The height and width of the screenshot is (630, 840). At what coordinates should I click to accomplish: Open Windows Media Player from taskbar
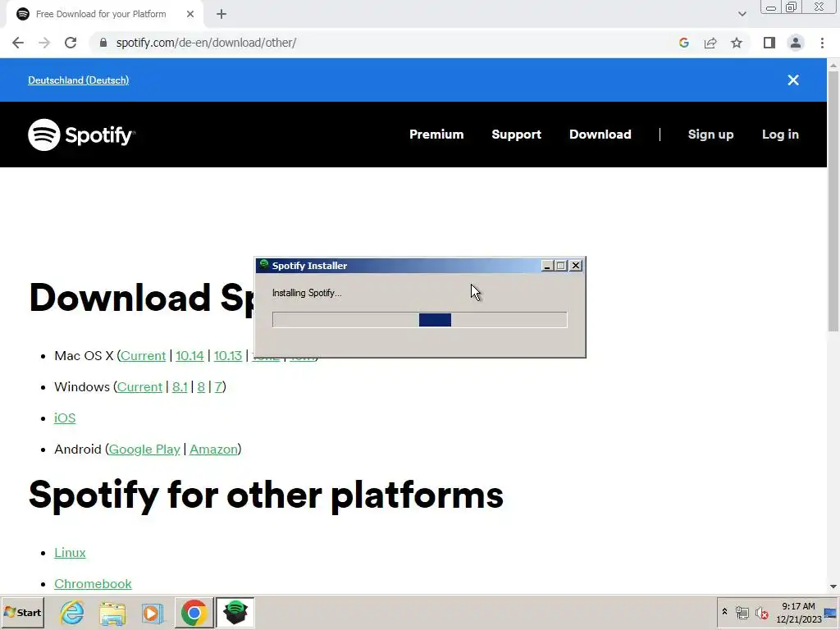tap(152, 613)
